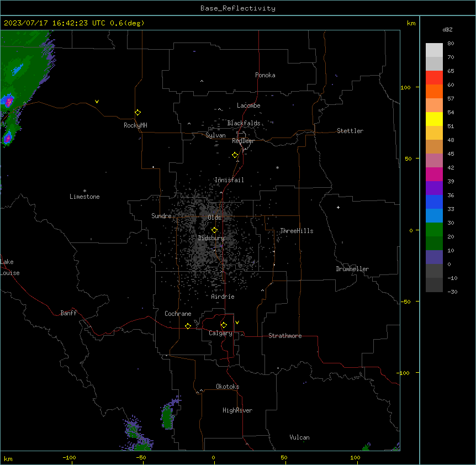
Task: Click the yellow legend swatch below 54 dBZ
Action: (434, 119)
